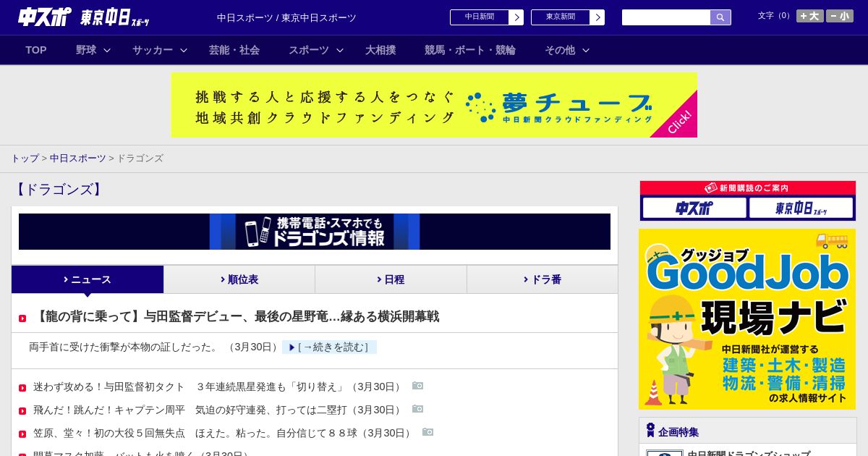Open 迷わず攻める！与田監督初タクト article
The width and height of the screenshot is (868, 456).
point(218,387)
